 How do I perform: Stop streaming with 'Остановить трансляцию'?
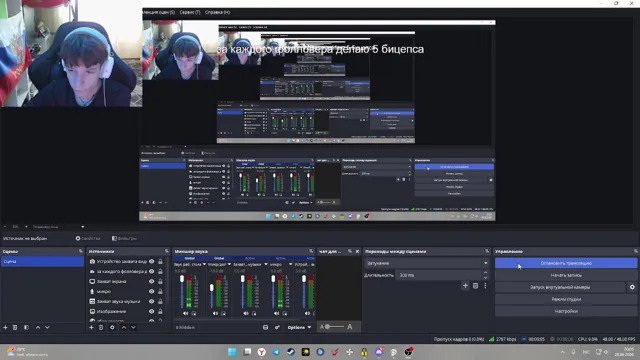coord(566,263)
